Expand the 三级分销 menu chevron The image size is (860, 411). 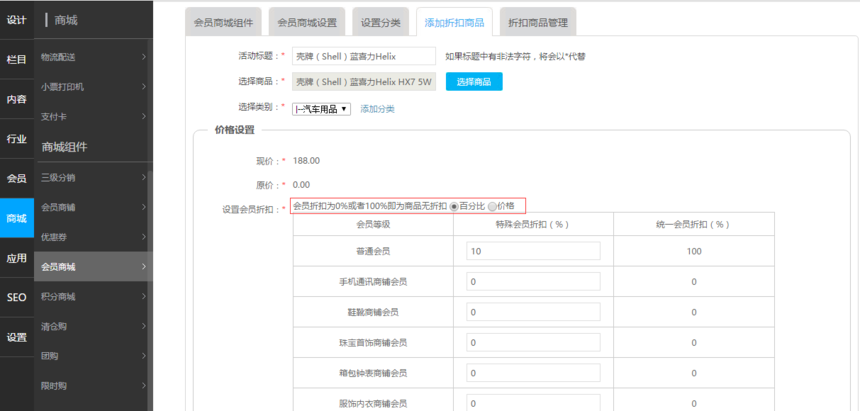click(x=144, y=178)
